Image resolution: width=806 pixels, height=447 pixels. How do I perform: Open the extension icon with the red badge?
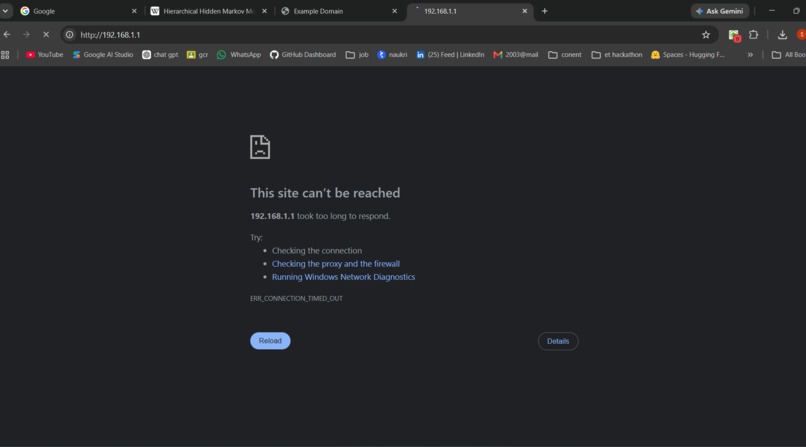(734, 35)
